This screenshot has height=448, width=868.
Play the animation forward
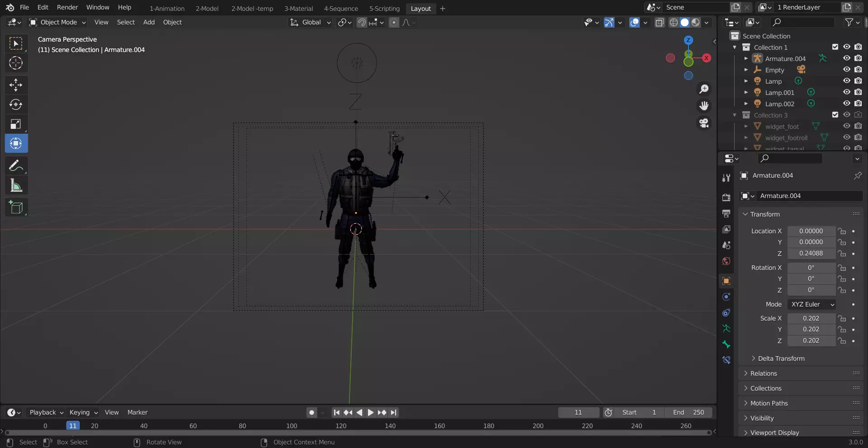370,412
